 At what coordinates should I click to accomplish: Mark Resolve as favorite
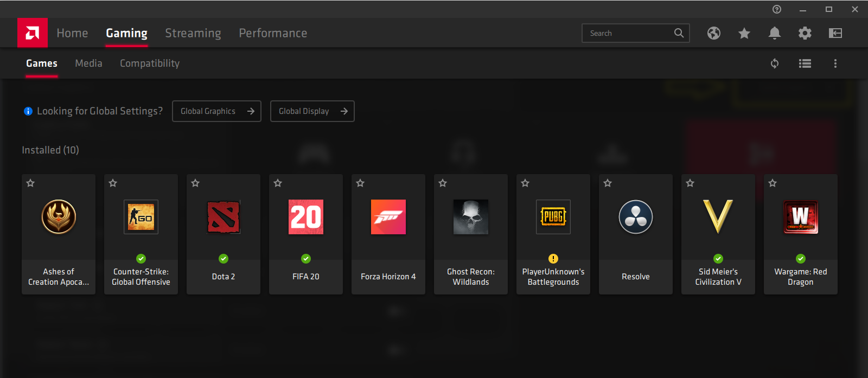coord(608,183)
